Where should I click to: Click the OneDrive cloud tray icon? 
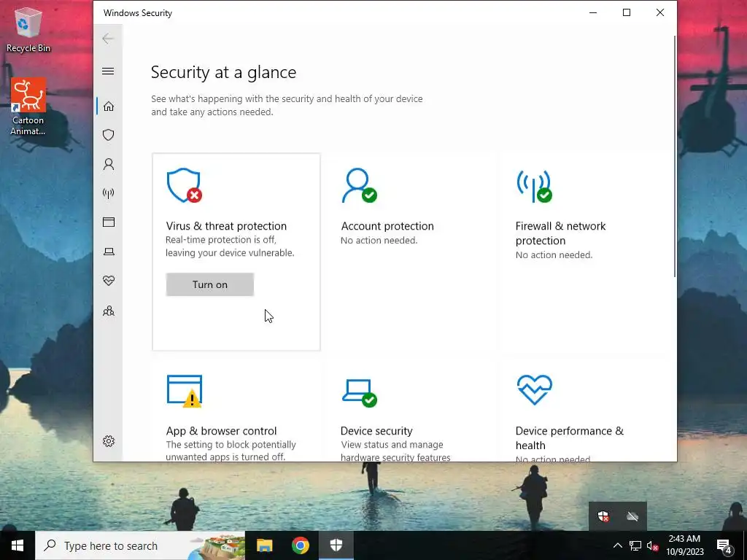[x=632, y=516]
